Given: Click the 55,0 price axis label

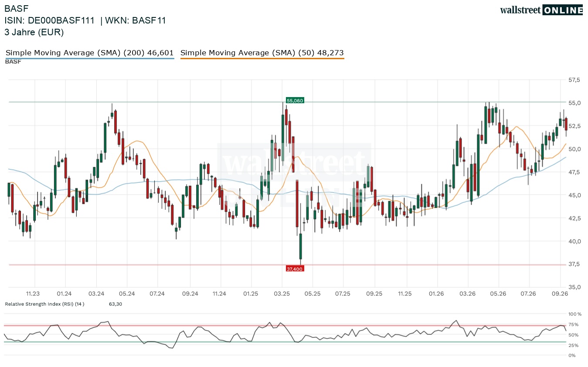Looking at the screenshot, I should coord(574,103).
